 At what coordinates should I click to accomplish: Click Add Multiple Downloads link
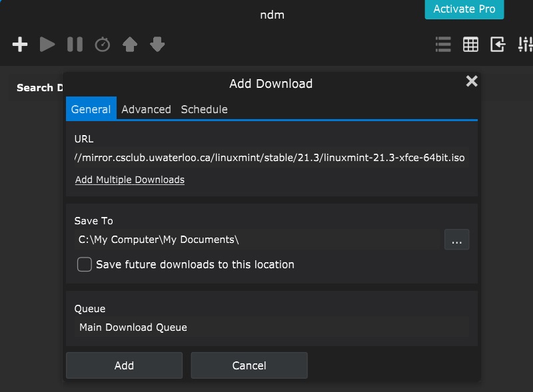[129, 180]
